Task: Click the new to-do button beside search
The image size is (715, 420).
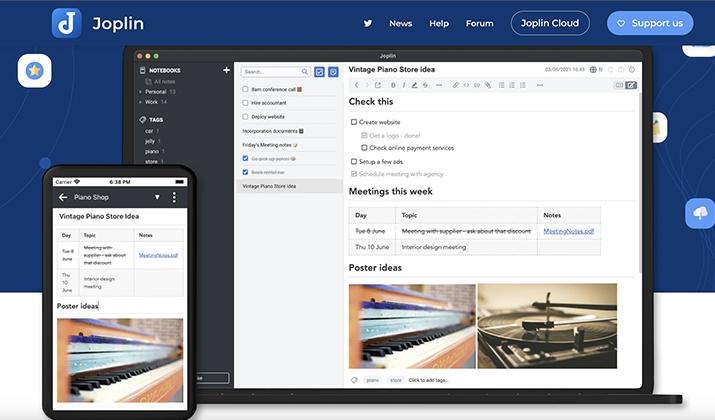Action: (x=319, y=72)
